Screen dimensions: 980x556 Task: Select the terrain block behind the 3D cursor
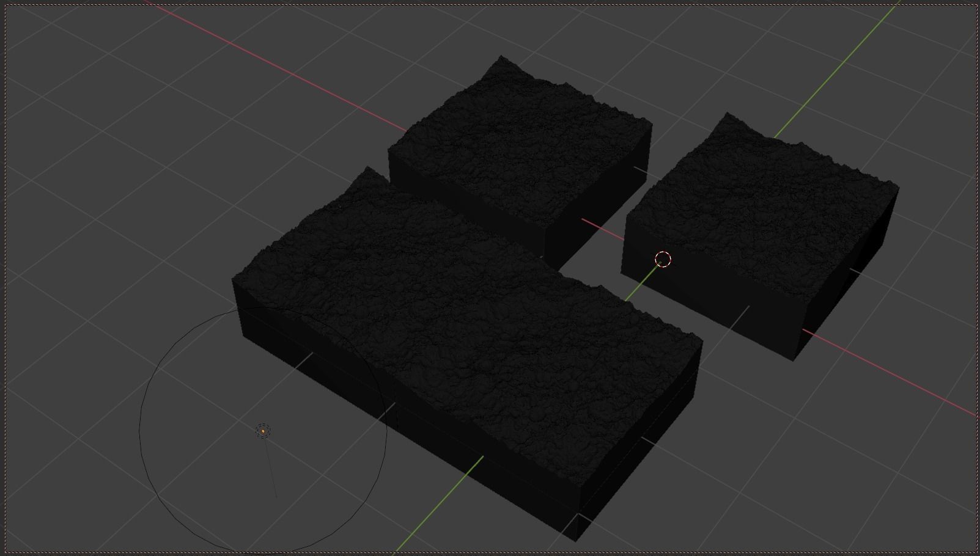[760, 236]
